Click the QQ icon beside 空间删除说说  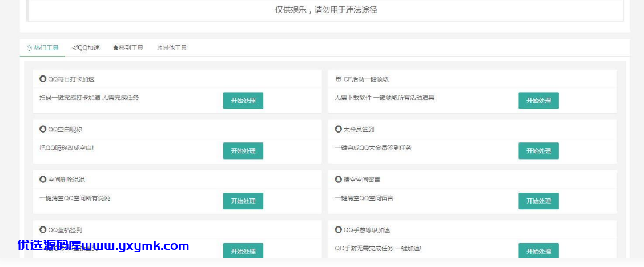coord(43,180)
